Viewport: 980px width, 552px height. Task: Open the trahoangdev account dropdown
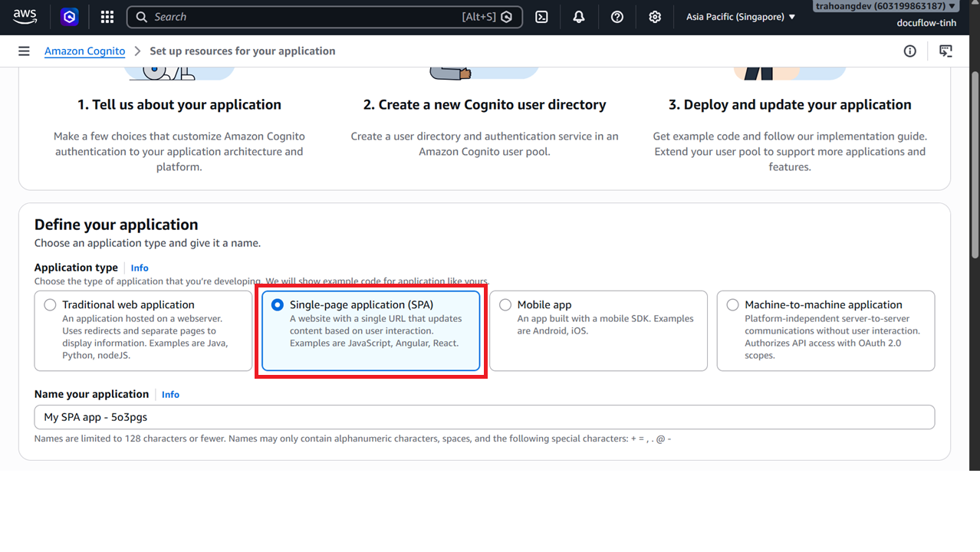886,6
